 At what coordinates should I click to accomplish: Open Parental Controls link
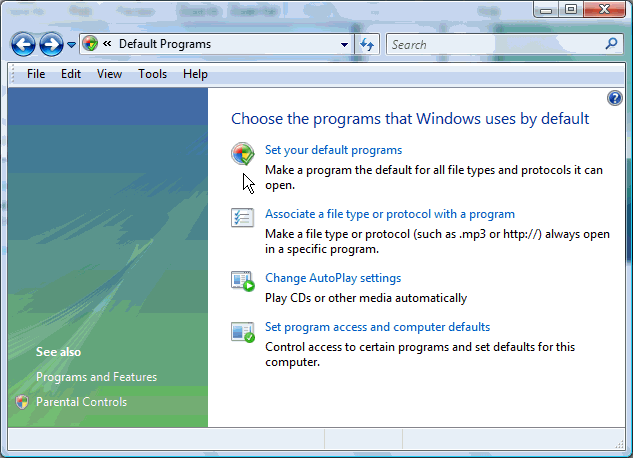[x=82, y=402]
